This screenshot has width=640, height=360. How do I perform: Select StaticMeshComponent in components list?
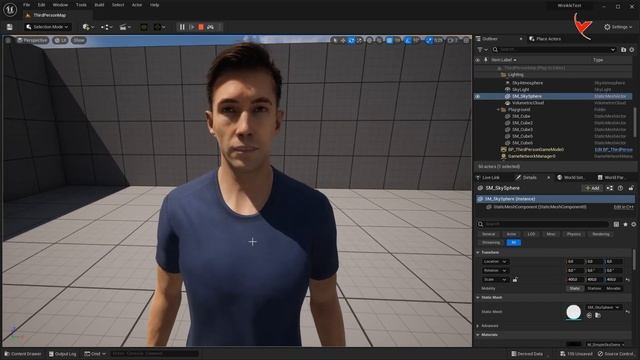[x=540, y=207]
